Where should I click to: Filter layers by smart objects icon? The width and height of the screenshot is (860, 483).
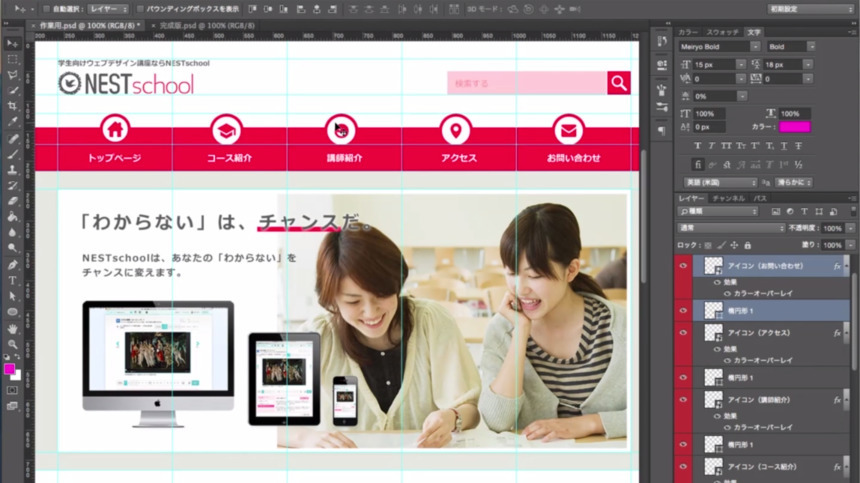coord(834,212)
